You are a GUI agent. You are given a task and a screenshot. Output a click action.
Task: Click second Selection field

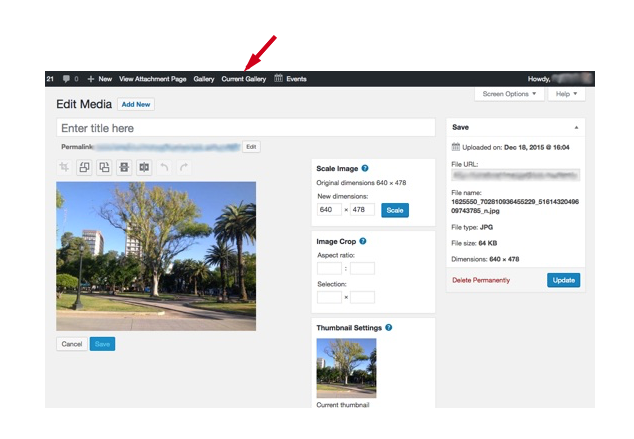point(362,297)
